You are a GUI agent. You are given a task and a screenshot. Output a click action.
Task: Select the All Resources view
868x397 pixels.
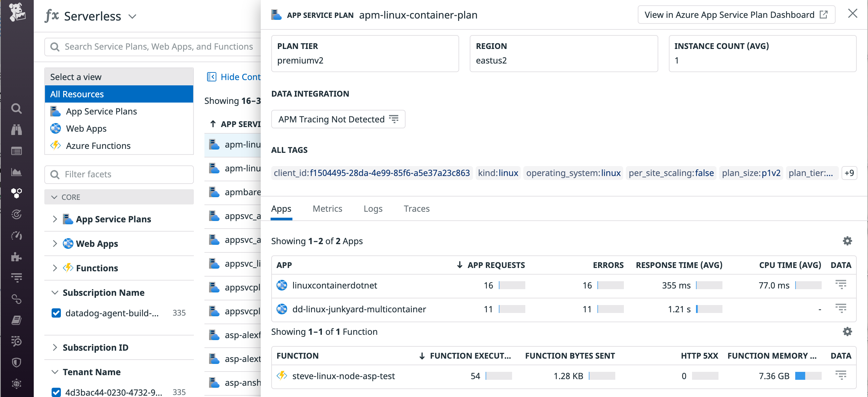point(77,94)
